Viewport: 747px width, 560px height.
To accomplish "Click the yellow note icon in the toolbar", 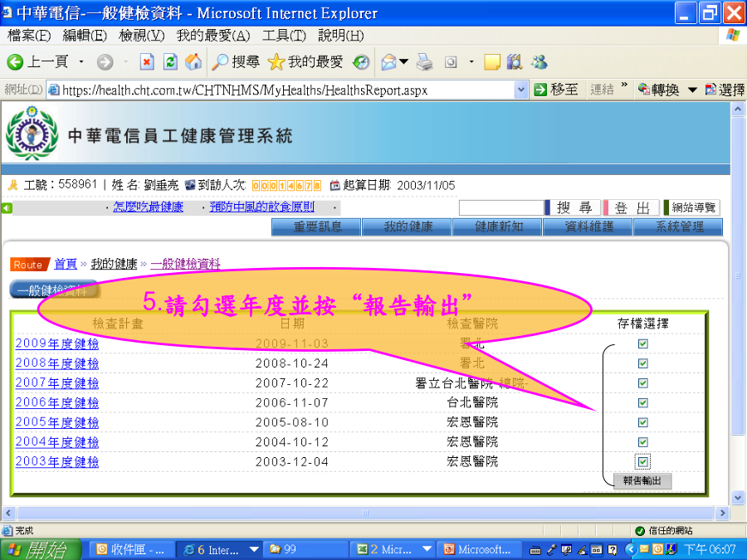I will 491,62.
